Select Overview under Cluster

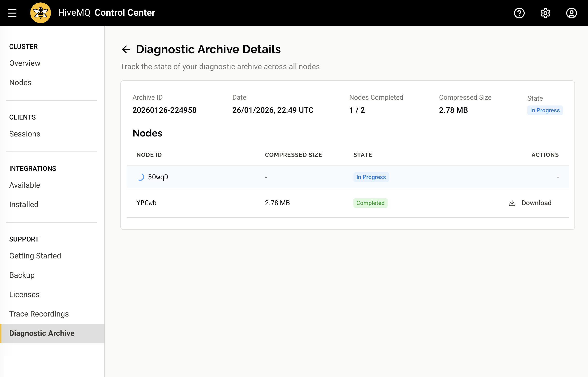tap(25, 63)
